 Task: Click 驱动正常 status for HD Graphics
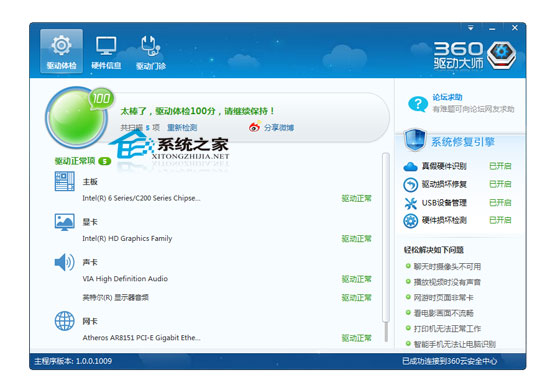(356, 239)
